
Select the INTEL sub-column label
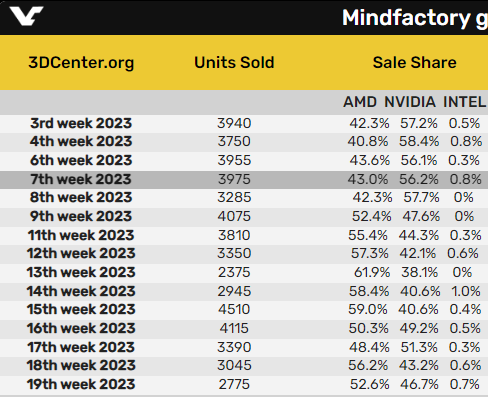click(464, 102)
